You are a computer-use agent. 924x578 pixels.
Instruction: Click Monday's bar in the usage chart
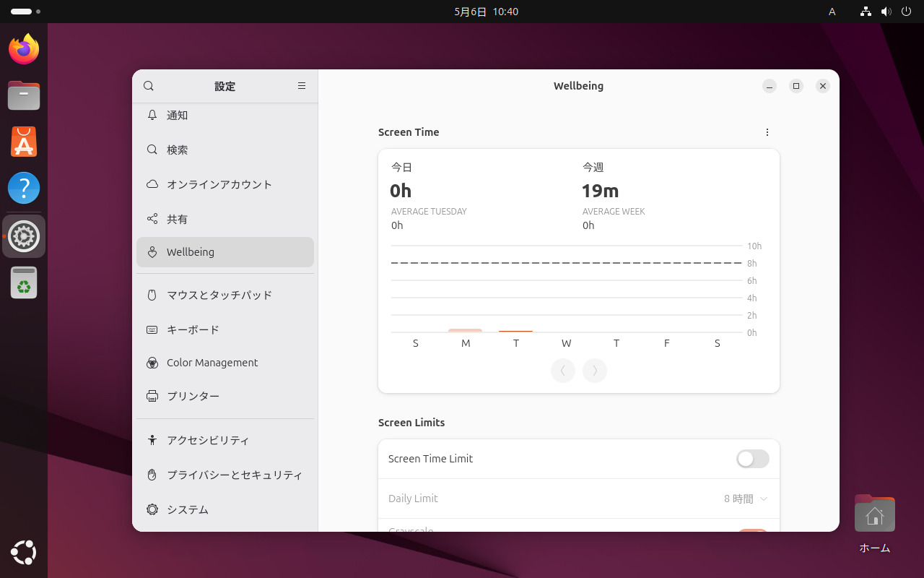click(x=465, y=331)
